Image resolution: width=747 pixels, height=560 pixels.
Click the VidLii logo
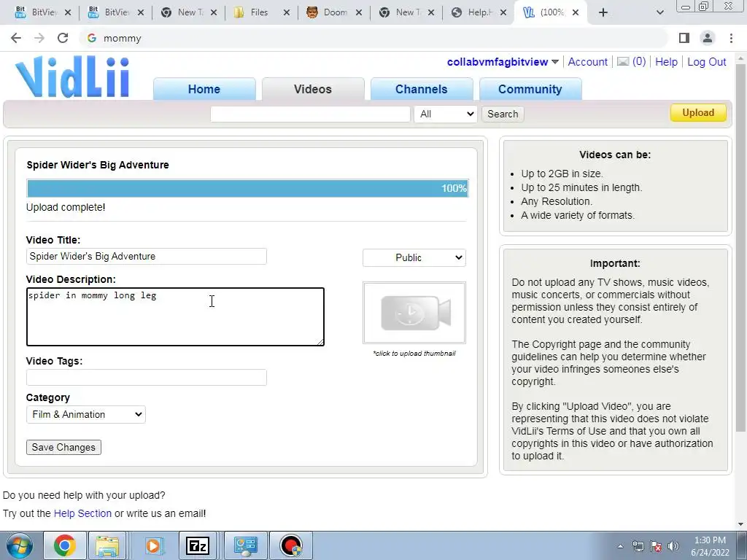click(72, 77)
